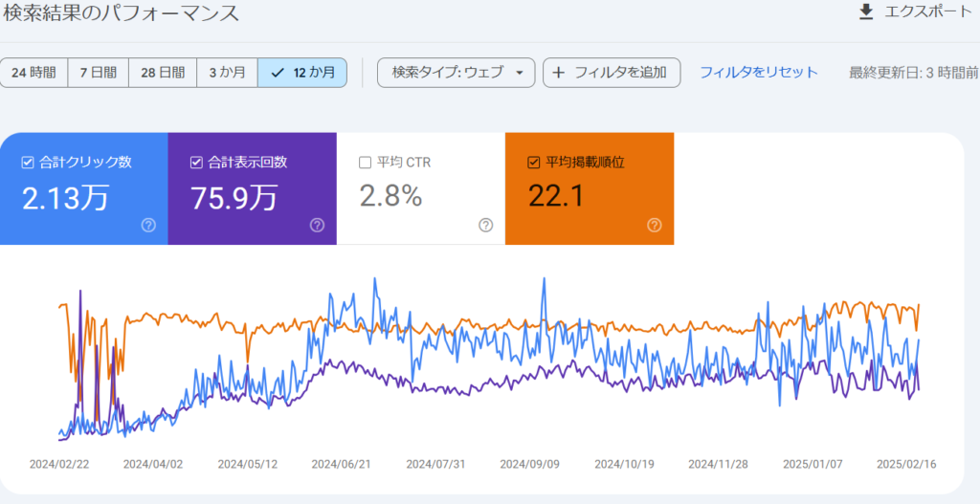Open help icon on average position card
This screenshot has width=980, height=504.
coord(654,226)
